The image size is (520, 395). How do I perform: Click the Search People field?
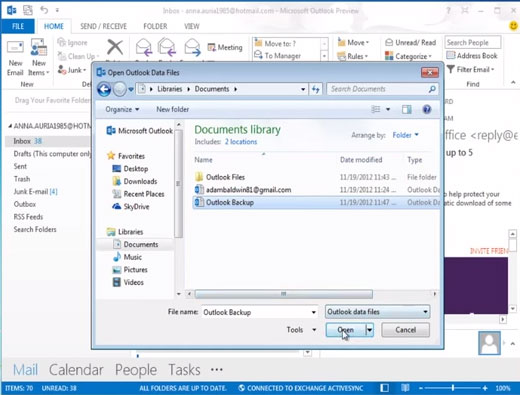[x=473, y=43]
